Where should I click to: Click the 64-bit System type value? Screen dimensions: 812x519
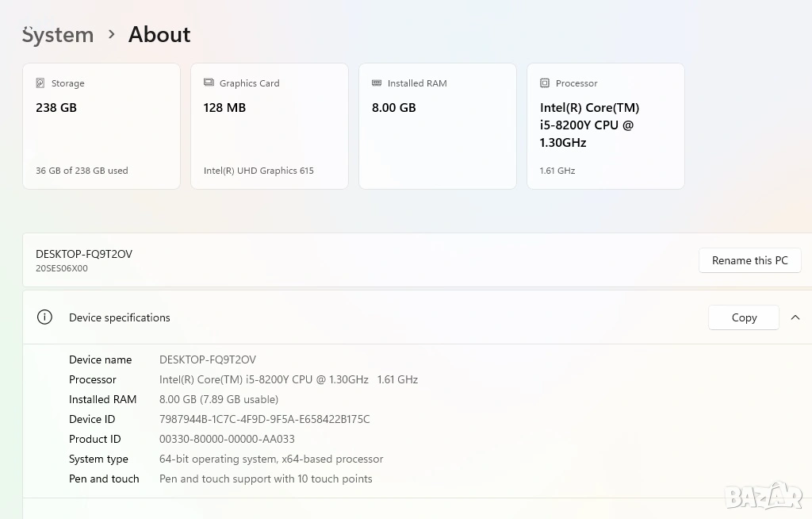click(x=271, y=459)
